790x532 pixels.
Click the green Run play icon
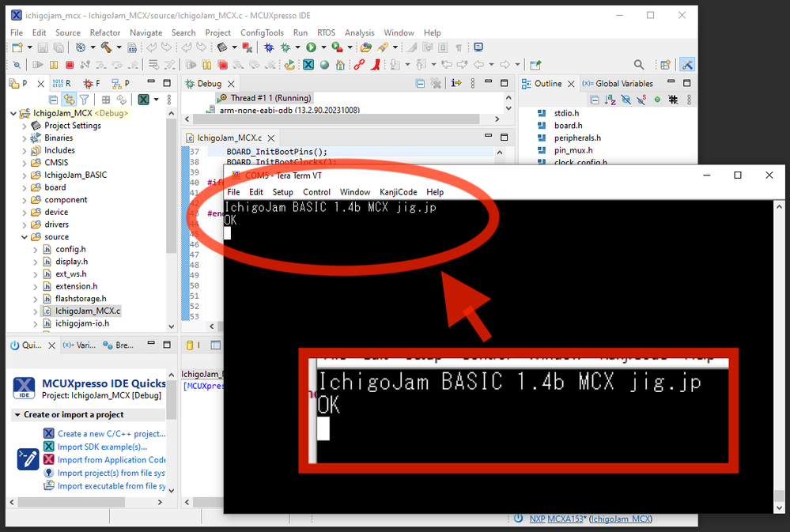pyautogui.click(x=312, y=47)
